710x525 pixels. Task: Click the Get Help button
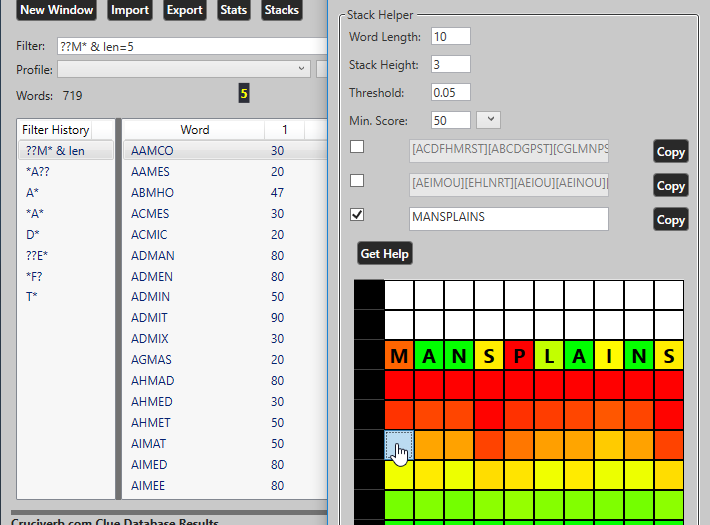pos(385,254)
